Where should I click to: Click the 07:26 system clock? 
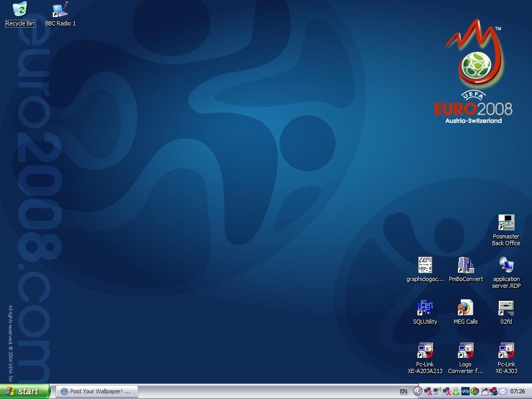[517, 391]
